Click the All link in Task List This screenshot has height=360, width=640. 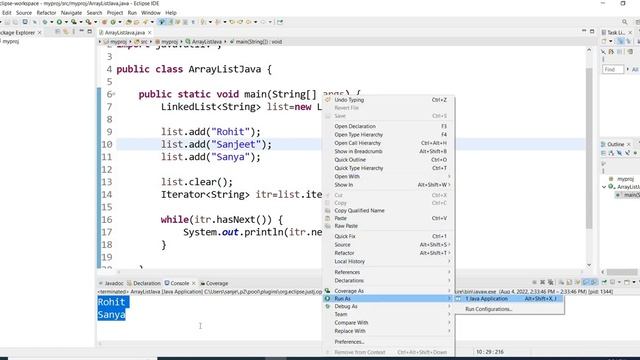click(635, 70)
